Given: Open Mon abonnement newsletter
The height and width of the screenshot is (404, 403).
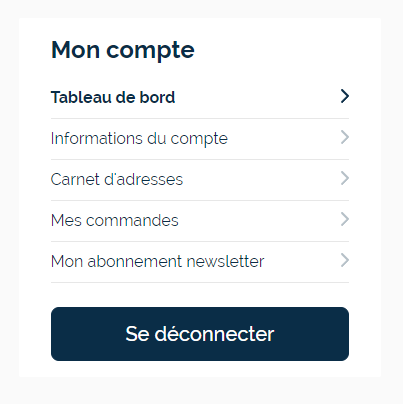Looking at the screenshot, I should tap(200, 262).
